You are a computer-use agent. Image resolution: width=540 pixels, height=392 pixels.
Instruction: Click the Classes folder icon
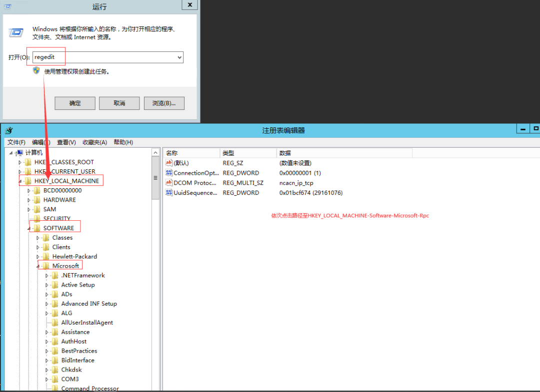[46, 238]
